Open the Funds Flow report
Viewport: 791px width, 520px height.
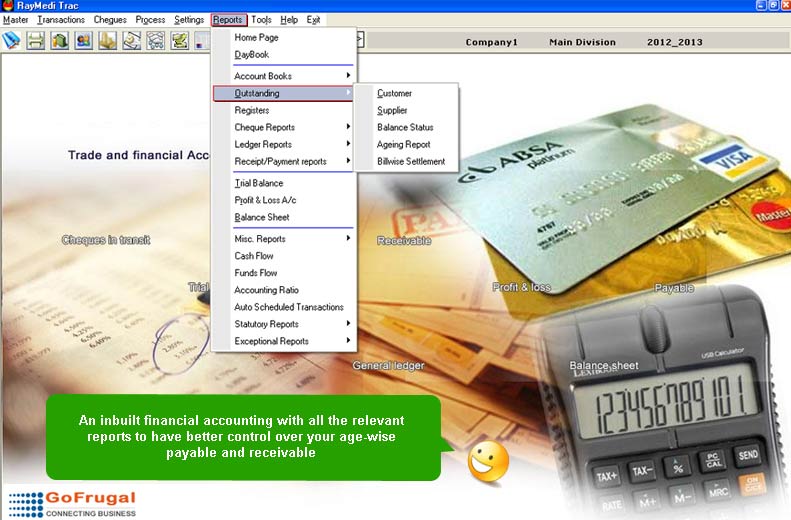click(x=284, y=273)
